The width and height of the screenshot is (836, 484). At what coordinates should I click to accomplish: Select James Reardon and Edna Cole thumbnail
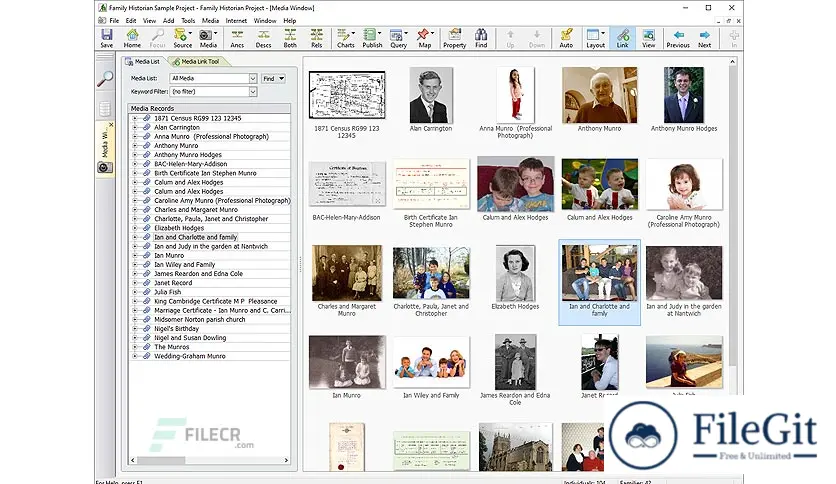pos(515,362)
